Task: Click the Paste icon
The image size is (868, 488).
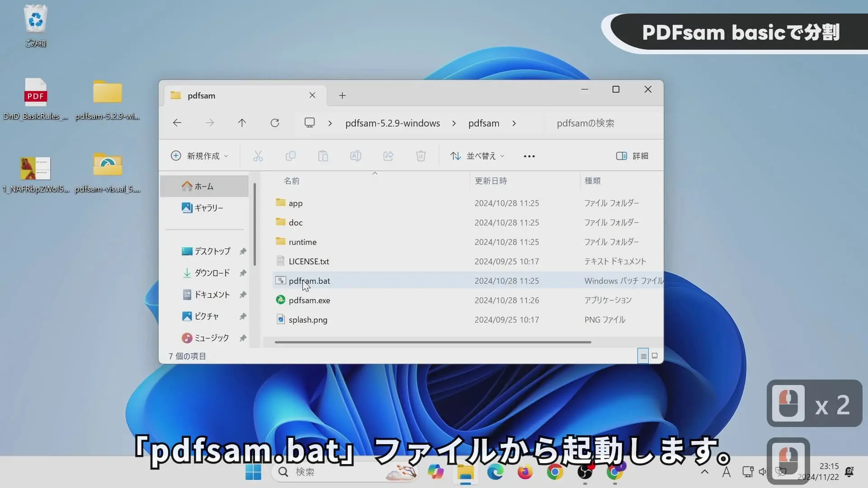Action: coord(324,156)
